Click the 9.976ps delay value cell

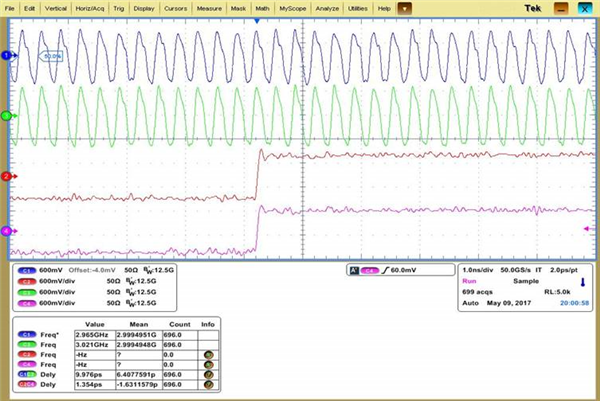pos(95,375)
